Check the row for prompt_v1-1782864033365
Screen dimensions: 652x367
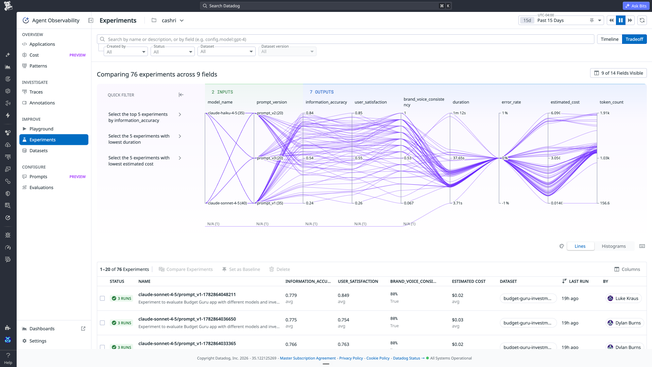[102, 347]
